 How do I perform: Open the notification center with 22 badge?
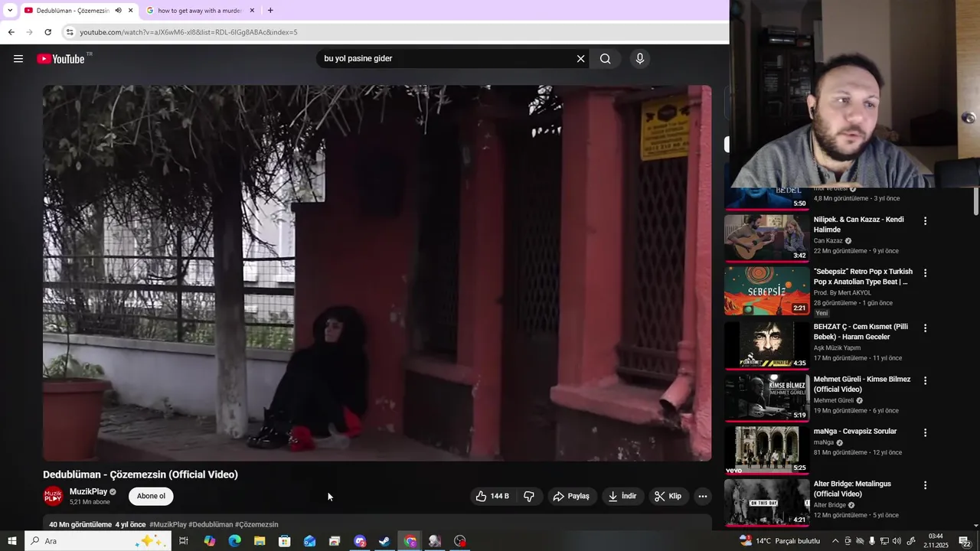965,541
